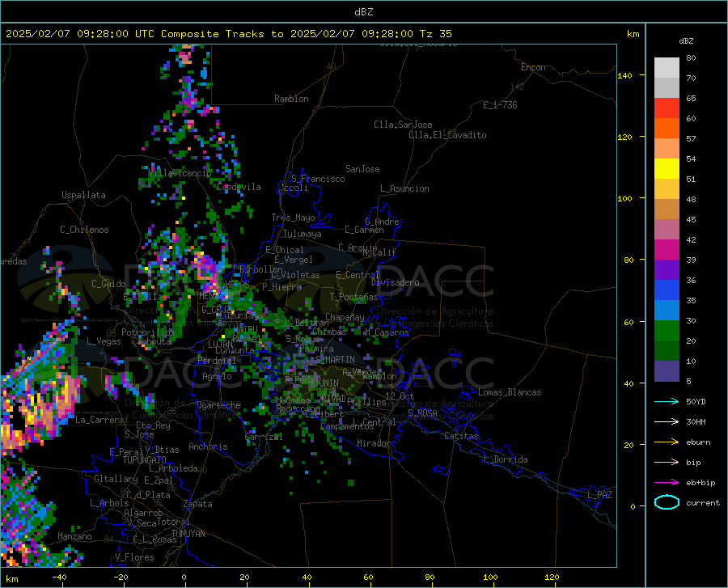Select the 70-80 dBZ light gray swatch
Image resolution: width=728 pixels, height=588 pixels.
click(667, 68)
